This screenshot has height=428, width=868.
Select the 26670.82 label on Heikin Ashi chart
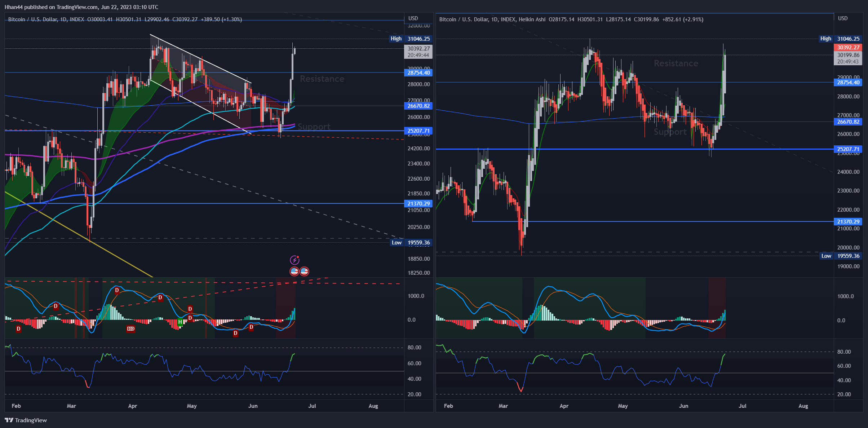pyautogui.click(x=848, y=122)
